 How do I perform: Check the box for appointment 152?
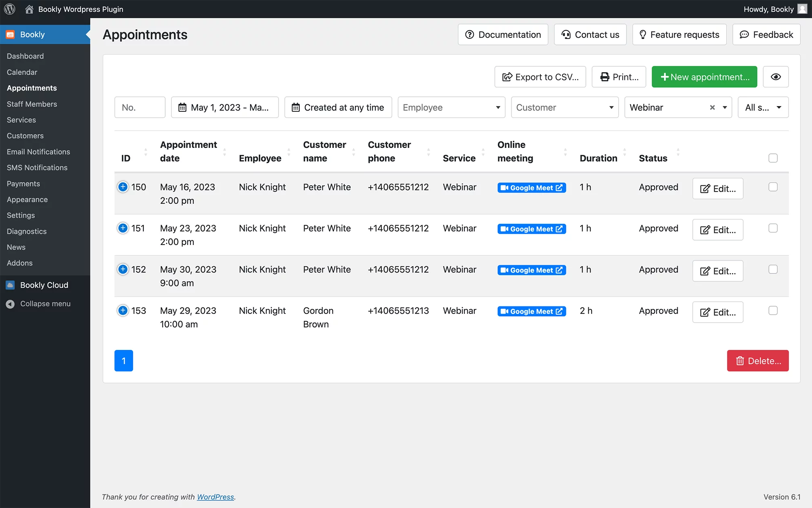pos(773,269)
